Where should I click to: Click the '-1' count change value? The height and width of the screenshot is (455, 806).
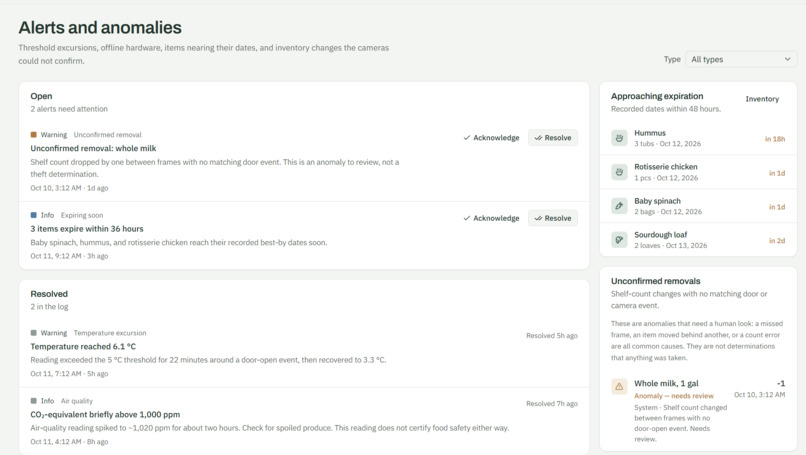pos(781,384)
